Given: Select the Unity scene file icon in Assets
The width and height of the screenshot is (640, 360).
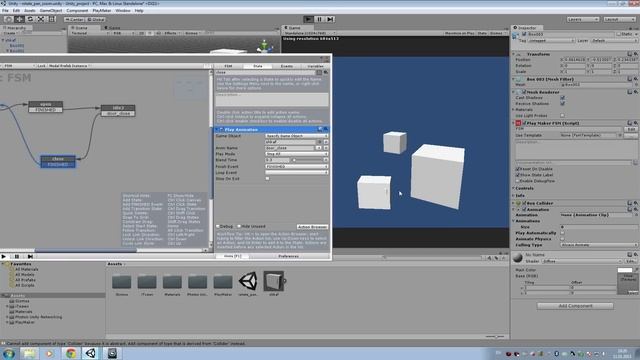Looking at the screenshot, I should coord(248,281).
